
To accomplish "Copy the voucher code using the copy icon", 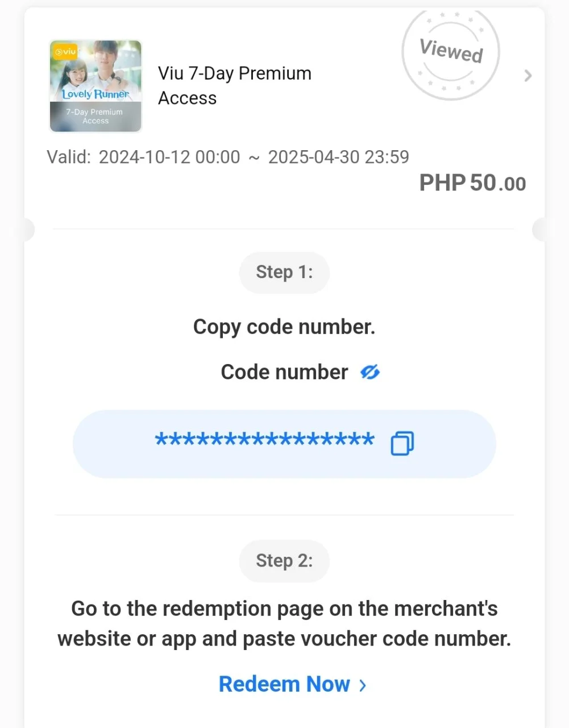I will (402, 443).
